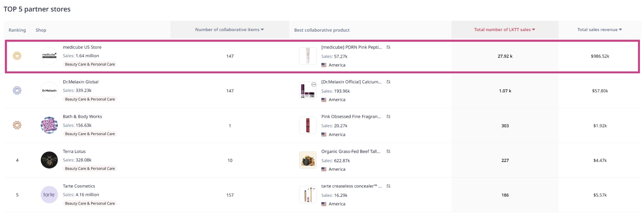Viewport: 644px width, 215px height.
Task: Select the $5.57k revenue value
Action: point(600,195)
